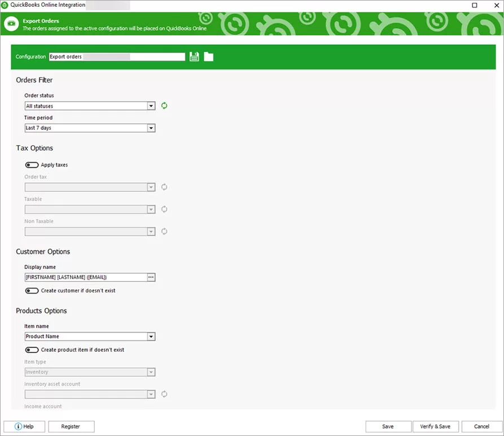Click the Inventory asset account label

[52, 384]
